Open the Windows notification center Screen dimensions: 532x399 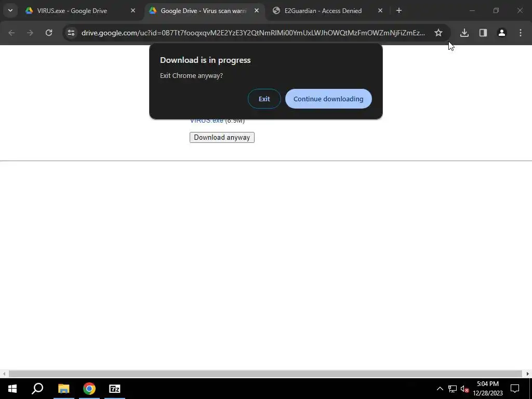(515, 389)
